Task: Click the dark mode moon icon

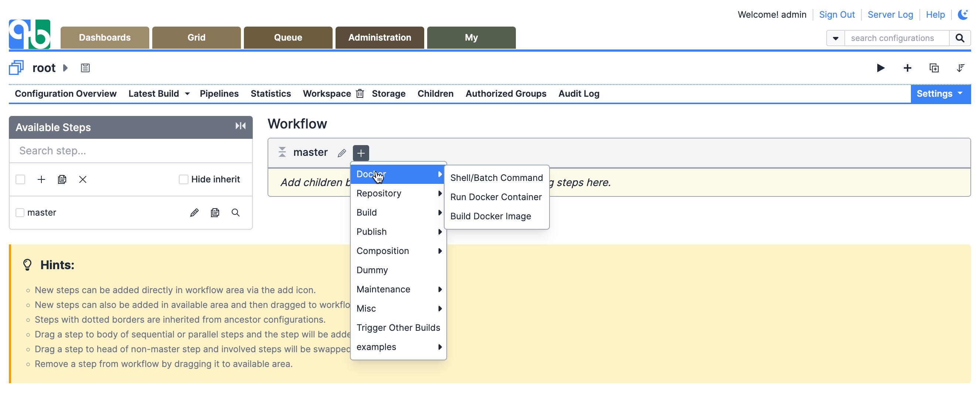Action: pos(963,14)
